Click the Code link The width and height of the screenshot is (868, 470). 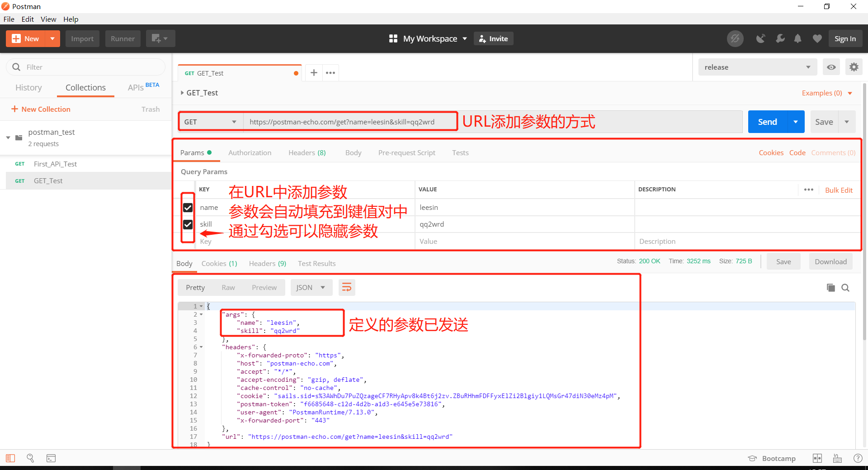(x=797, y=152)
